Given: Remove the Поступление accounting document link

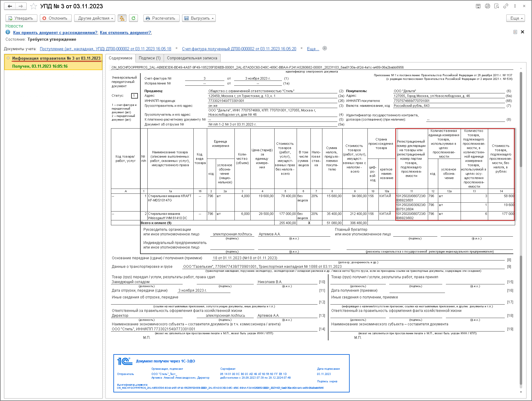Looking at the screenshot, I should tap(177, 48).
